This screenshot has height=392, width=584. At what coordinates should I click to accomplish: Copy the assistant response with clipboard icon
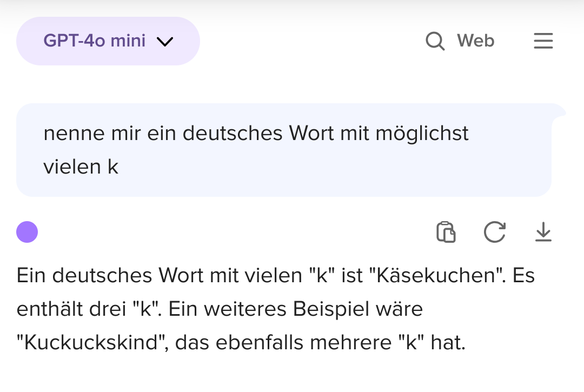[446, 232]
